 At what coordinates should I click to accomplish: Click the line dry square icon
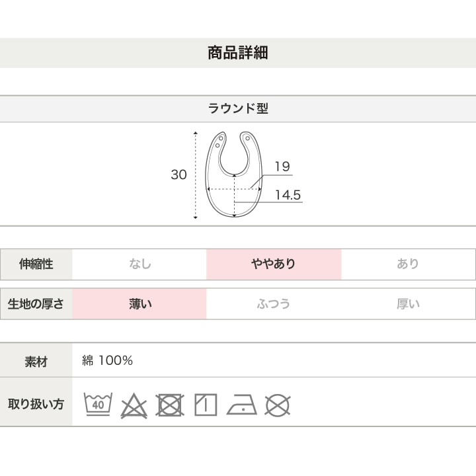(206, 405)
